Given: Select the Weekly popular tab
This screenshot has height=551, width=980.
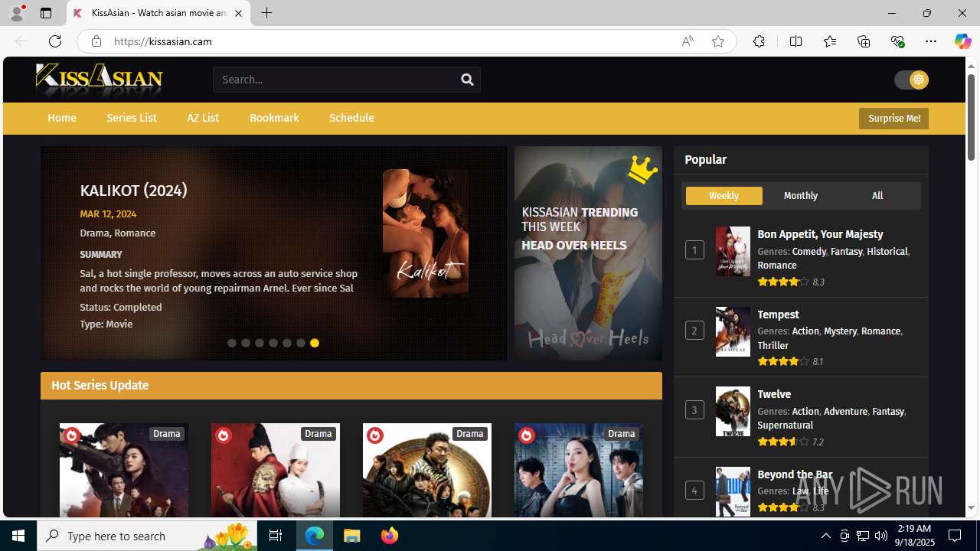Looking at the screenshot, I should pyautogui.click(x=724, y=196).
